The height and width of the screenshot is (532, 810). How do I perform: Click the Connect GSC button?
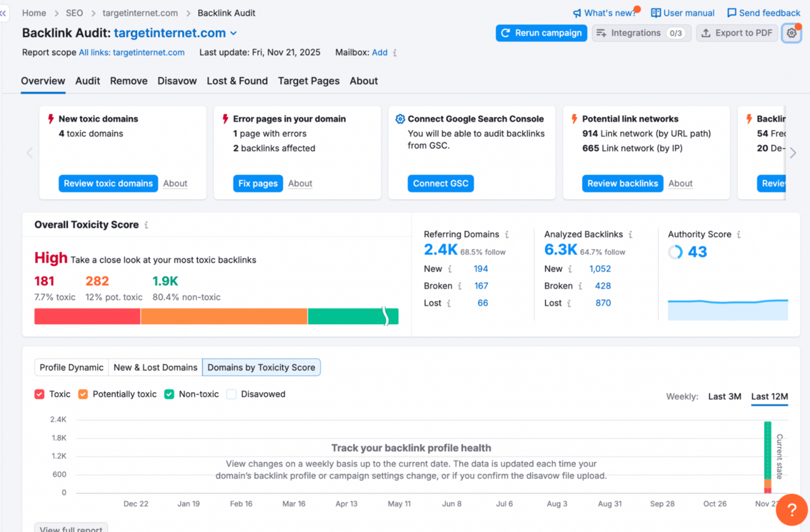[441, 184]
